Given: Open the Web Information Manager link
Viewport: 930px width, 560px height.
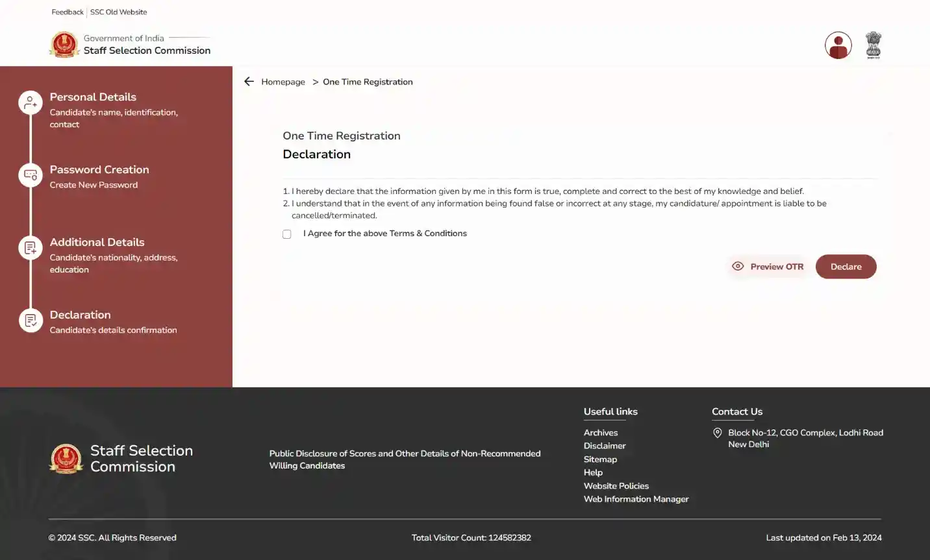Looking at the screenshot, I should (x=636, y=499).
